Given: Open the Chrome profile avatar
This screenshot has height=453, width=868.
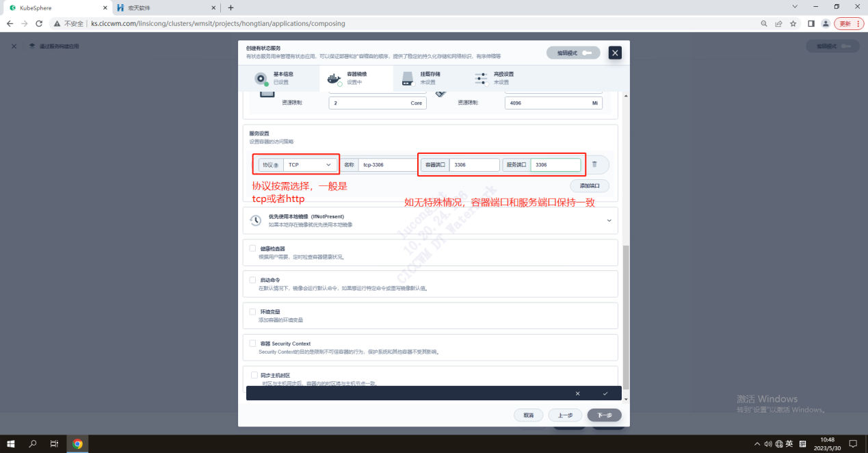Looking at the screenshot, I should coord(826,23).
